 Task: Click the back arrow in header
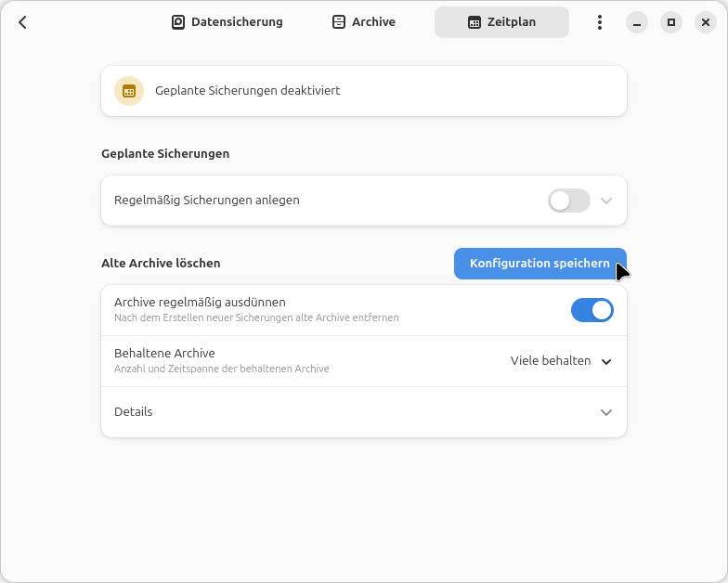coord(23,22)
